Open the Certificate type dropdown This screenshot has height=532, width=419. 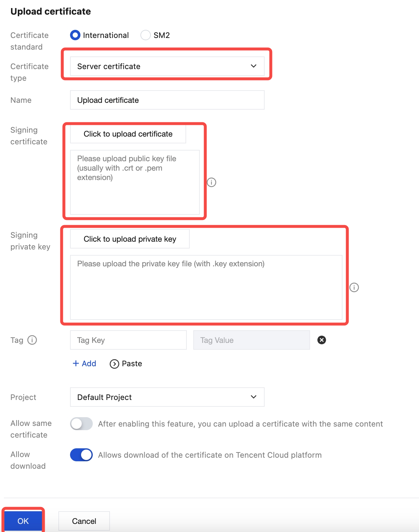click(x=167, y=66)
